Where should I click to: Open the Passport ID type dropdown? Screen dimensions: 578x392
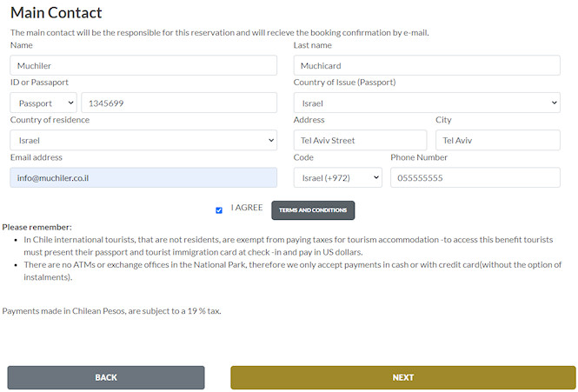coord(43,103)
